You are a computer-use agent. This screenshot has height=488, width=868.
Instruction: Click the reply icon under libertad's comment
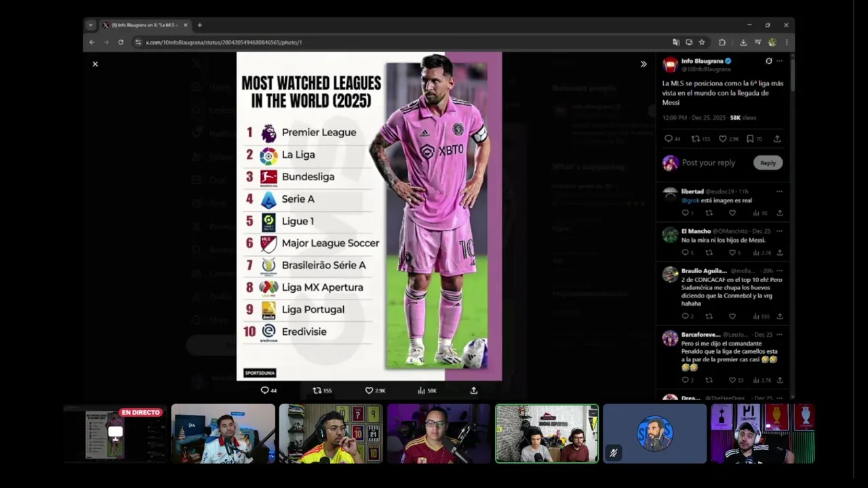coord(686,213)
